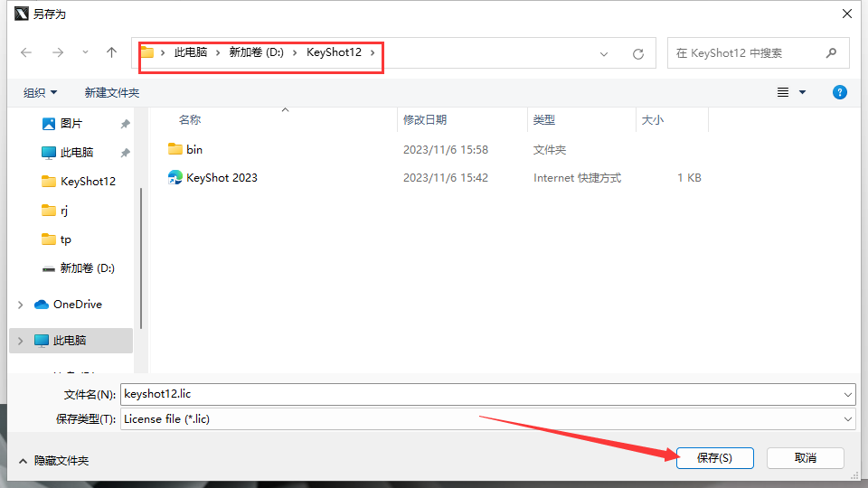Image resolution: width=868 pixels, height=488 pixels.
Task: Select 新加卷 (D:) in the address breadcrumb
Action: 256,52
